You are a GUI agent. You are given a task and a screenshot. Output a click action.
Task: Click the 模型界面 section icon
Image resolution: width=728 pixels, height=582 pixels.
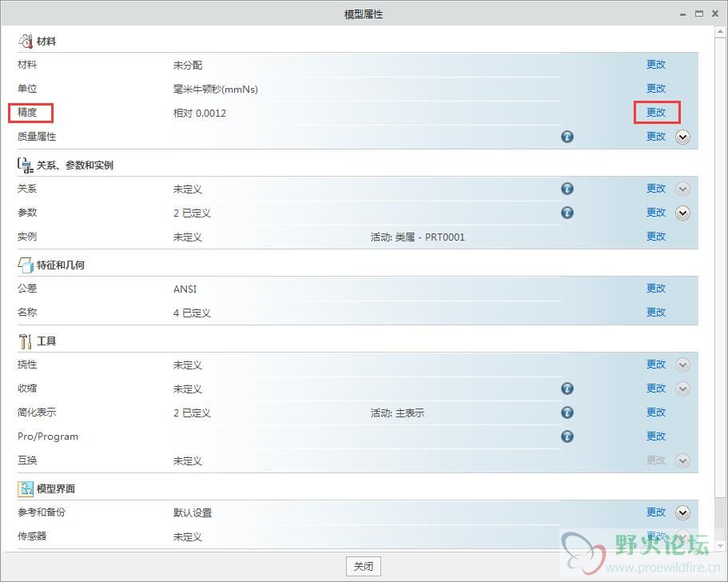(25, 488)
